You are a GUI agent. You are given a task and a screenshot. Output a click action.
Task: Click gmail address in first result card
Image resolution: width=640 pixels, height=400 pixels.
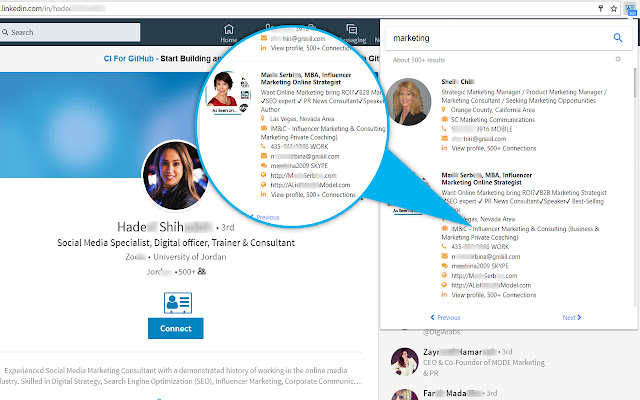pyautogui.click(x=479, y=139)
